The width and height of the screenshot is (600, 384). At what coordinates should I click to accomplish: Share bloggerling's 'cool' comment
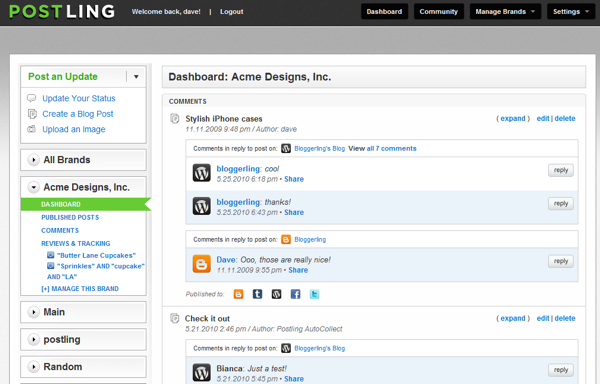click(294, 179)
